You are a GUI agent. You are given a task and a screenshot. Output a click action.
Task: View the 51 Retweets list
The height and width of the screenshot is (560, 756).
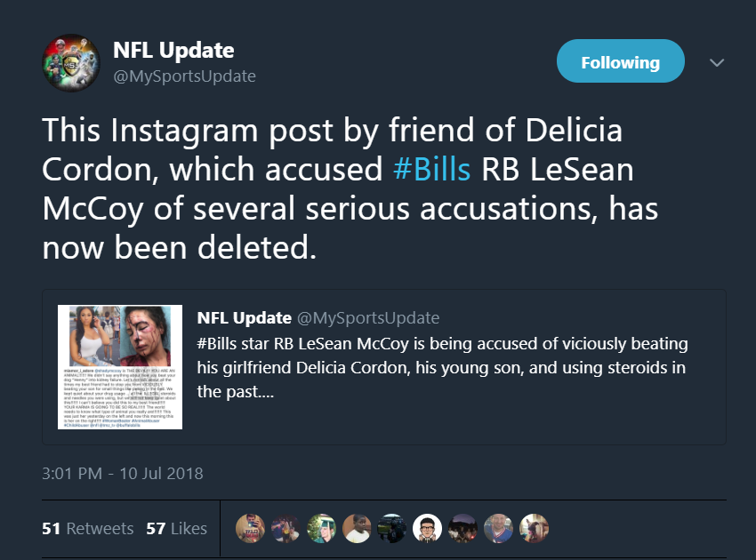88,529
